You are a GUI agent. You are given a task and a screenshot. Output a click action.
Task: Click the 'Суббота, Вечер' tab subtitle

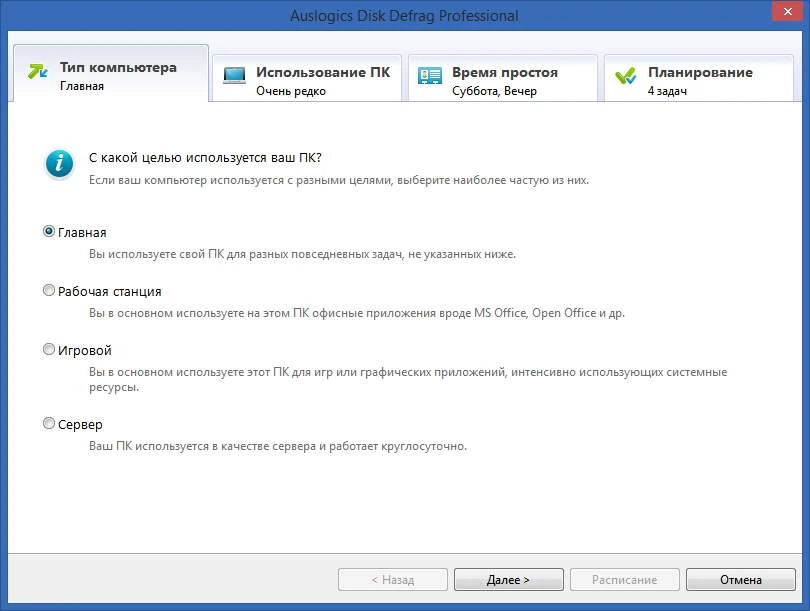click(494, 91)
